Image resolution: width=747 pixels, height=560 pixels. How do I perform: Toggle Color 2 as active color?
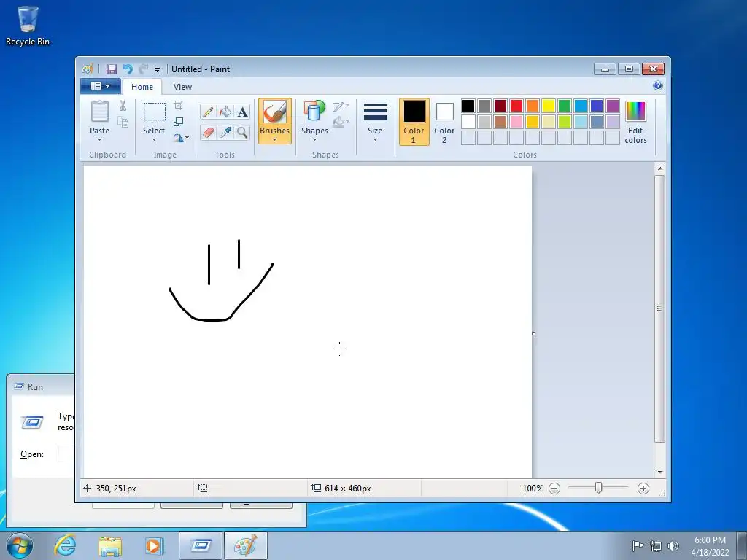click(444, 122)
